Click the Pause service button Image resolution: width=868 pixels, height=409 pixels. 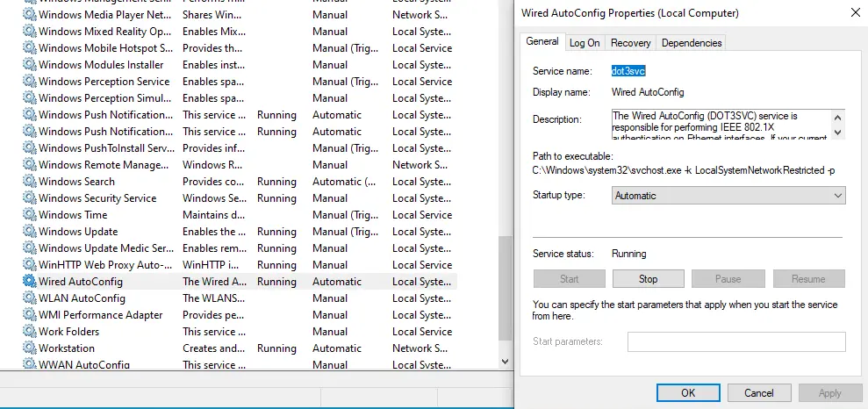(x=728, y=279)
